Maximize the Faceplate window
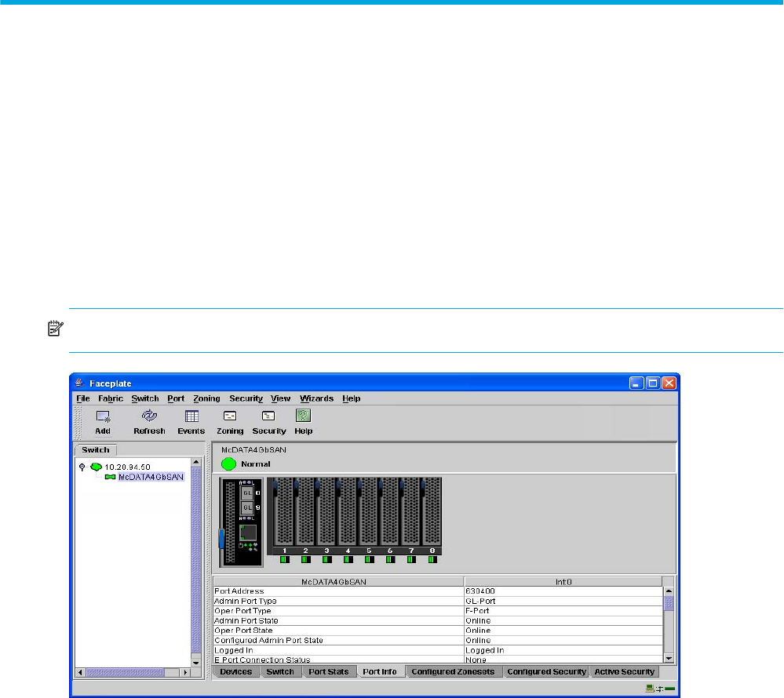Screen dimensions: 784x698 point(652,384)
